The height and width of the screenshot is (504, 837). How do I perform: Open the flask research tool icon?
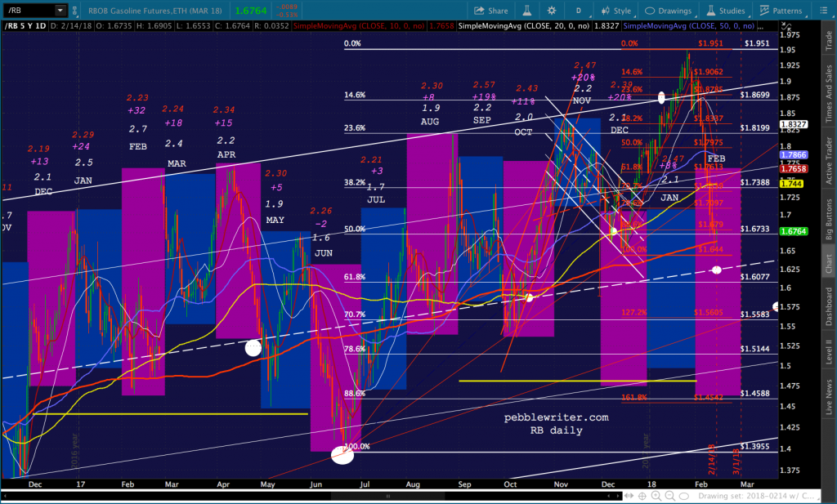click(x=527, y=11)
